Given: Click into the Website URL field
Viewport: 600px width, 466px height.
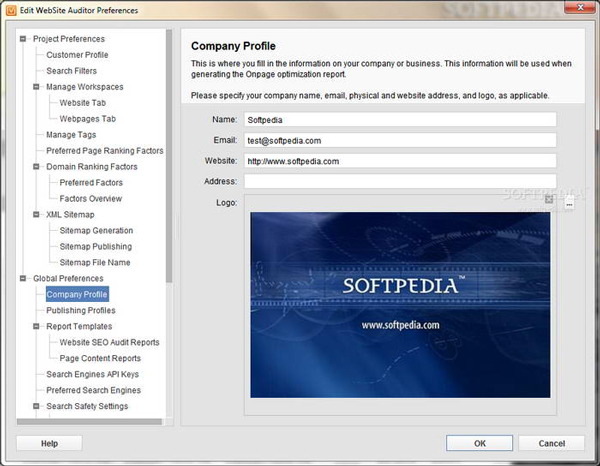Looking at the screenshot, I should pos(400,161).
